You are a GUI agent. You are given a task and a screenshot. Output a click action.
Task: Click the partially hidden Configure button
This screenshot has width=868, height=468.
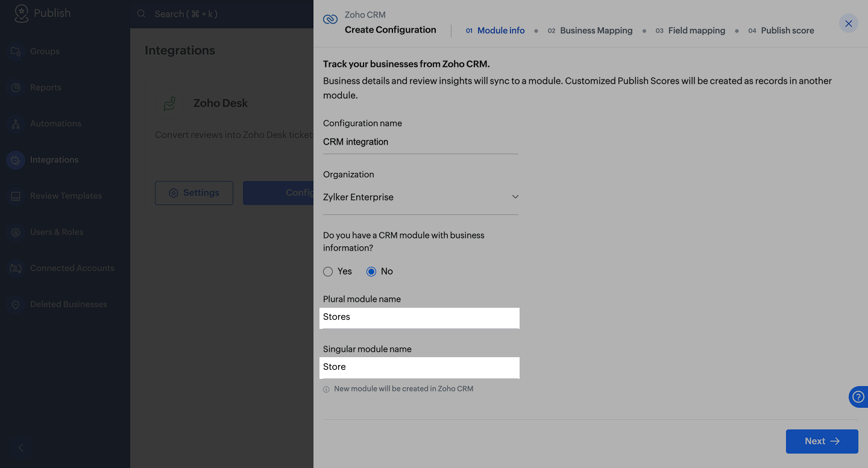tap(278, 193)
